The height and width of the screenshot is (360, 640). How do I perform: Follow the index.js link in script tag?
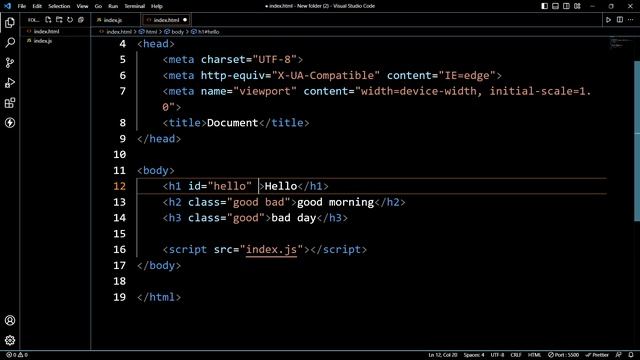point(271,249)
